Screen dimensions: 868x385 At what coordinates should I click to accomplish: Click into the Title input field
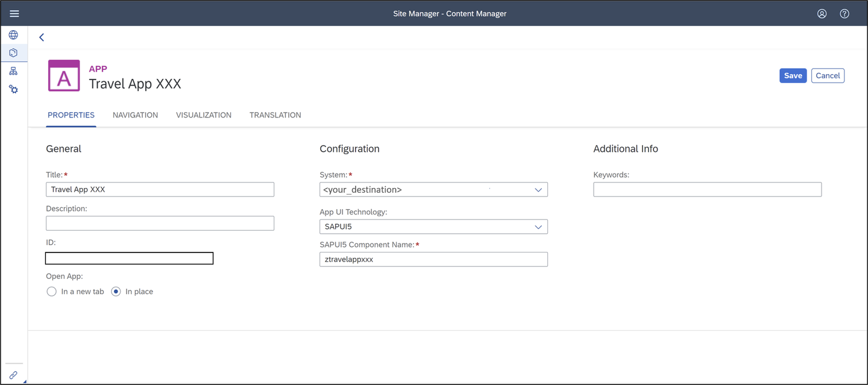click(160, 189)
